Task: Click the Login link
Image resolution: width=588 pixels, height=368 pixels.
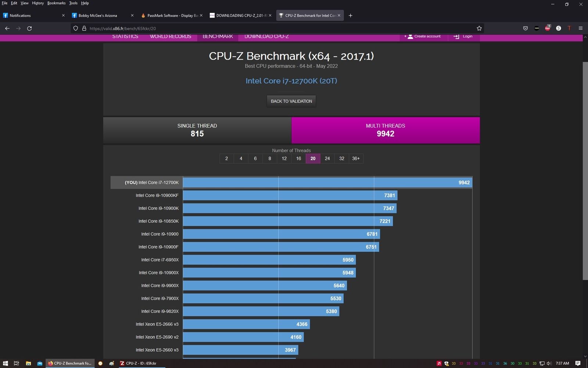Action: tap(463, 36)
